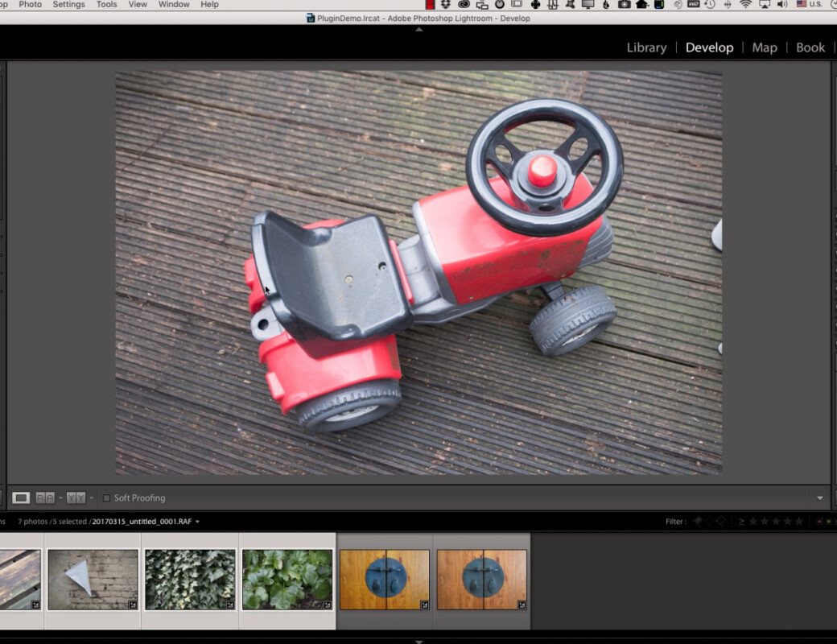Open the toolbar content dropdown arrow
Viewport: 837px width, 644px height.
pyautogui.click(x=820, y=498)
